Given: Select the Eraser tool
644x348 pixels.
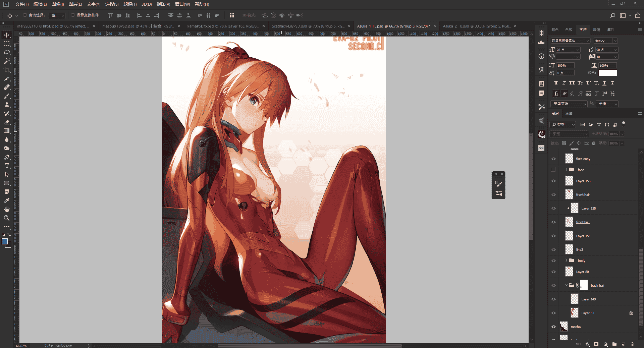Looking at the screenshot, I should click(x=7, y=122).
